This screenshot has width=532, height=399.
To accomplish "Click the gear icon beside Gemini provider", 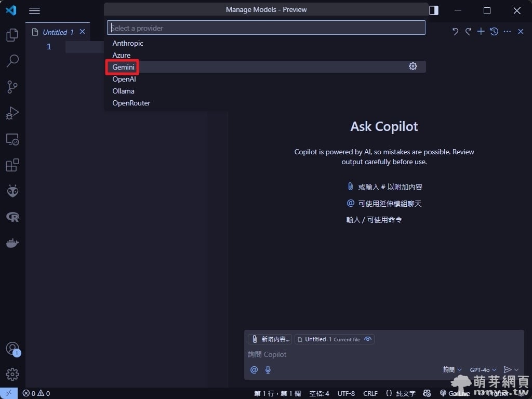I will pyautogui.click(x=413, y=66).
